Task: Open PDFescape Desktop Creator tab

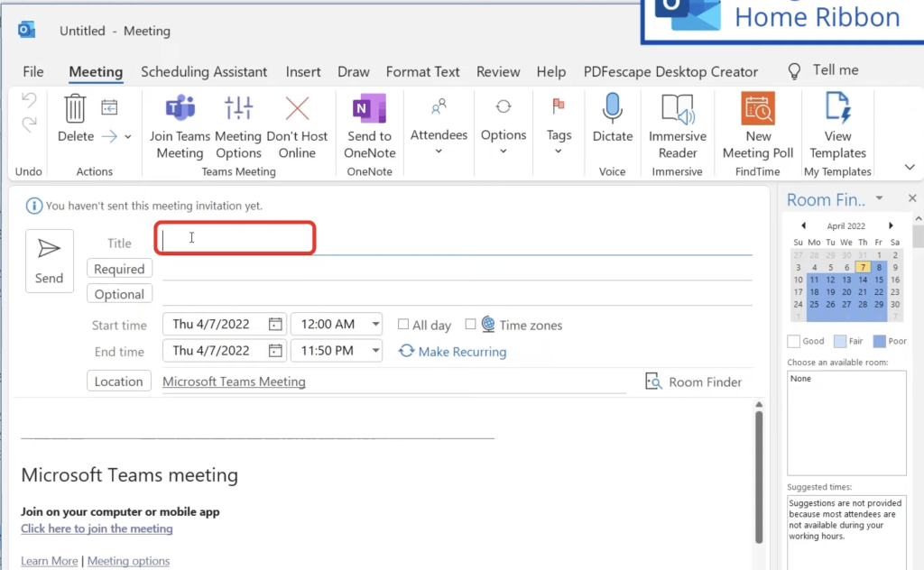Action: (x=670, y=72)
